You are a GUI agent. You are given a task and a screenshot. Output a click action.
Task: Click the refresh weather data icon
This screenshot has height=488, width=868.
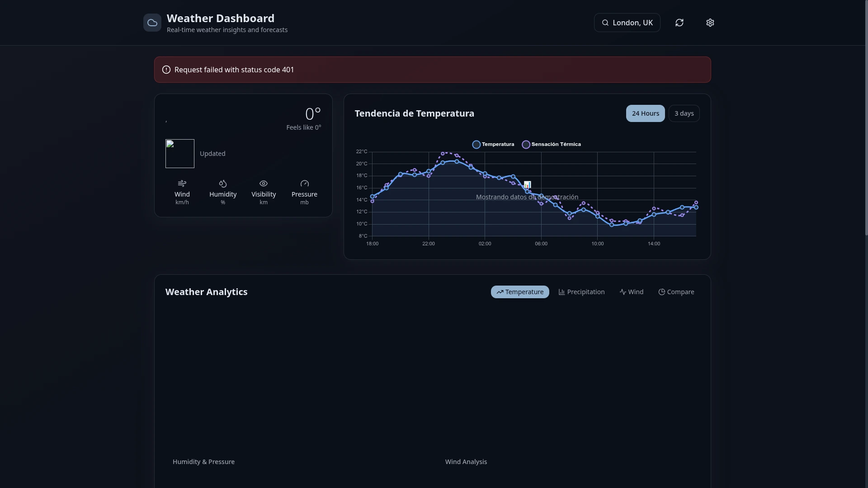pos(679,23)
